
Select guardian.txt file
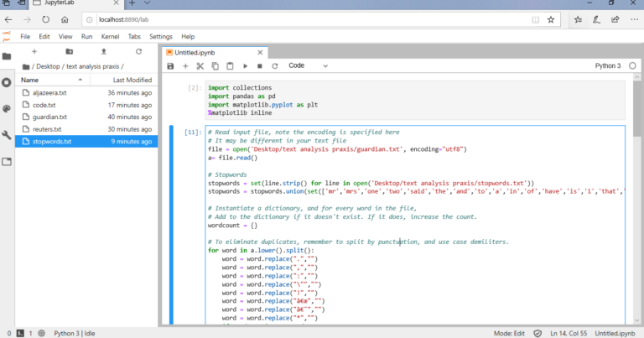(86, 117)
